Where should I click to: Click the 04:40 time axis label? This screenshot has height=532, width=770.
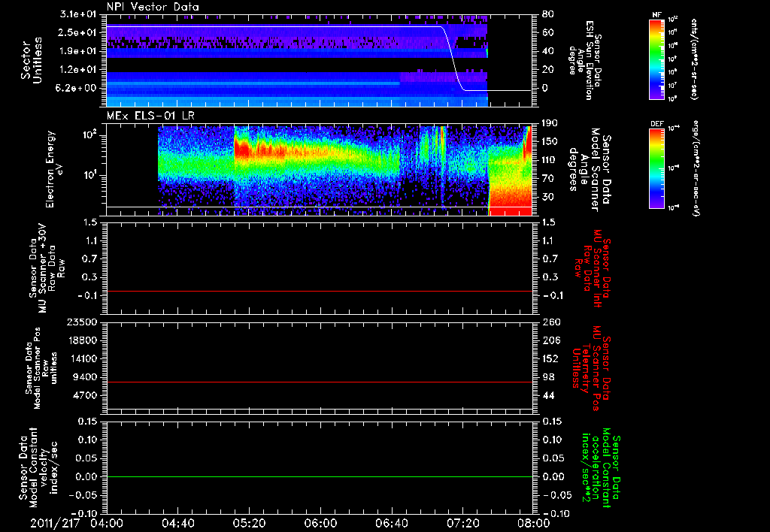[177, 523]
